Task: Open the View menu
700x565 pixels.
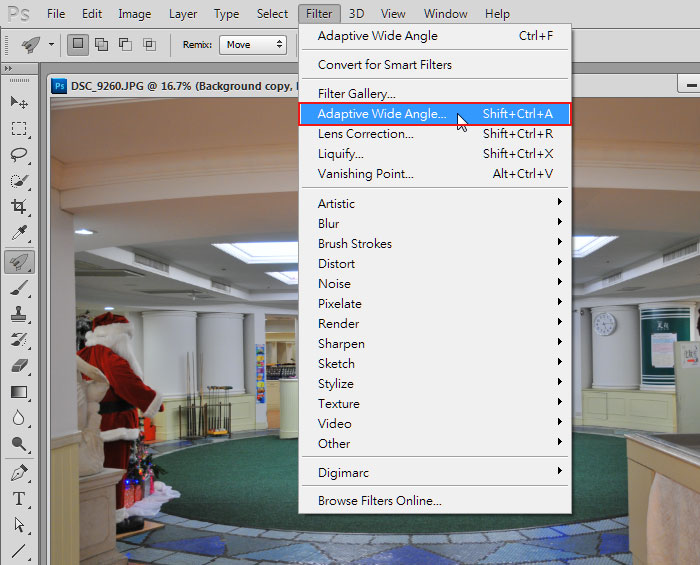Action: (393, 14)
